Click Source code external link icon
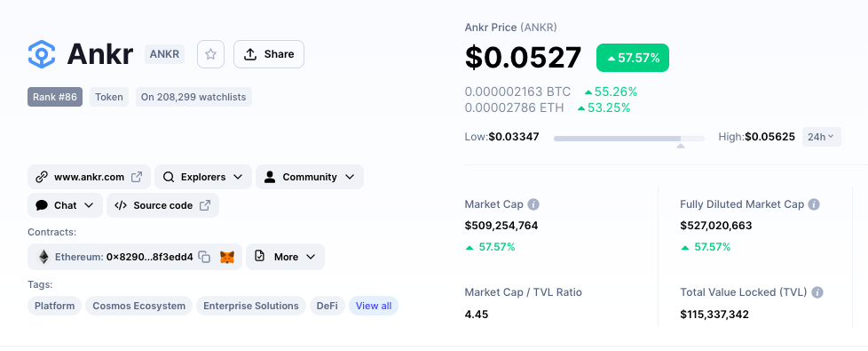This screenshot has height=351, width=868. coord(205,205)
